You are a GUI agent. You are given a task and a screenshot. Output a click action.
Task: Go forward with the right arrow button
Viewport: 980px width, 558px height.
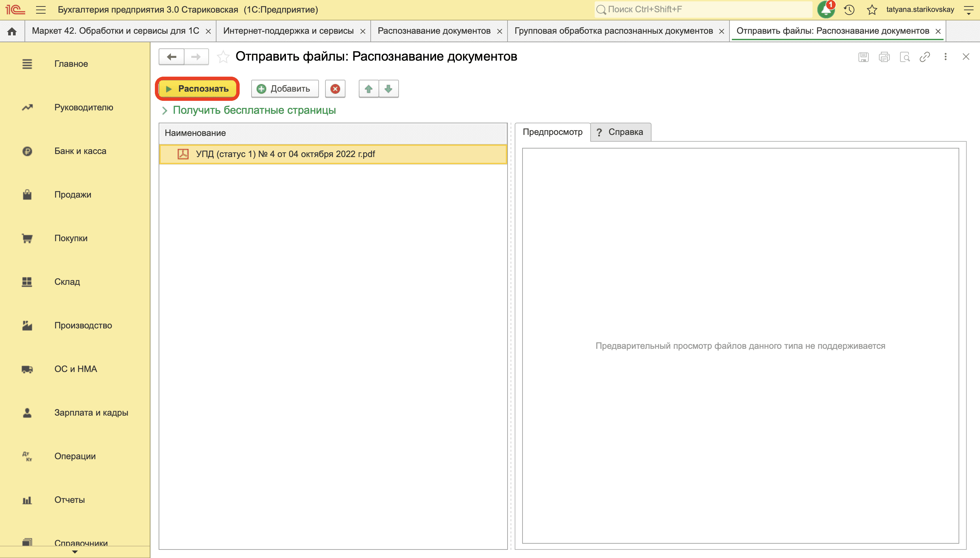(x=196, y=57)
